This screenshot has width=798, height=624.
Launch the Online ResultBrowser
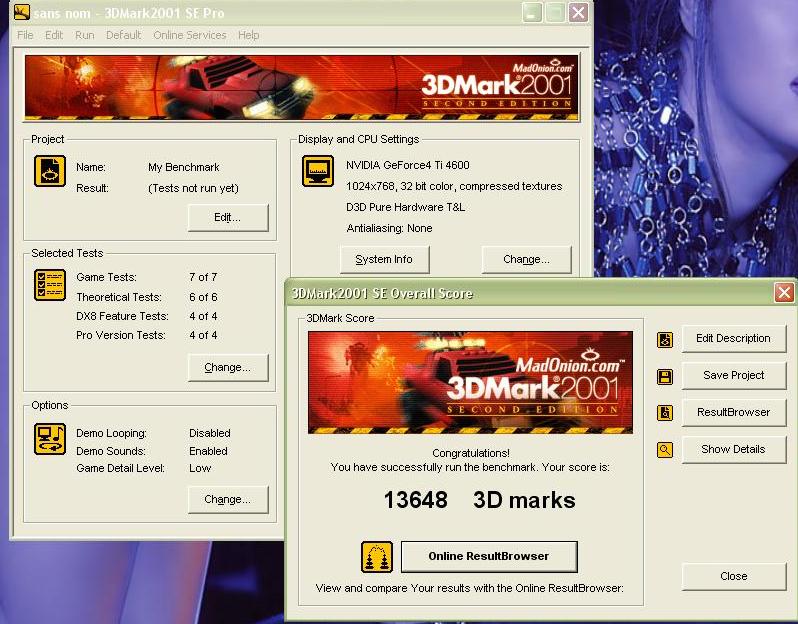pyautogui.click(x=489, y=556)
